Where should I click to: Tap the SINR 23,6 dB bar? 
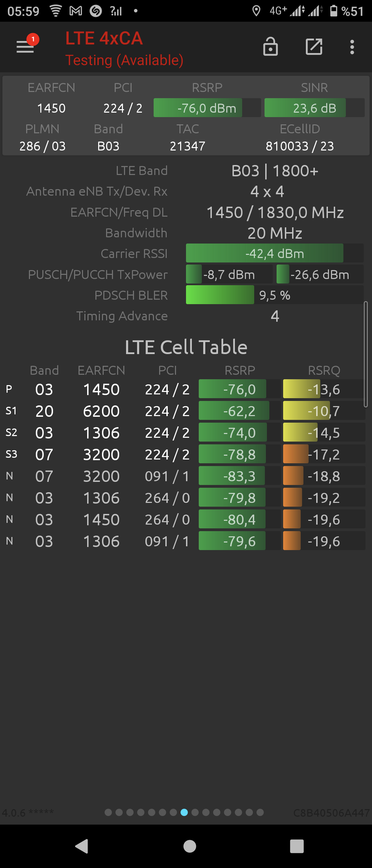[314, 108]
